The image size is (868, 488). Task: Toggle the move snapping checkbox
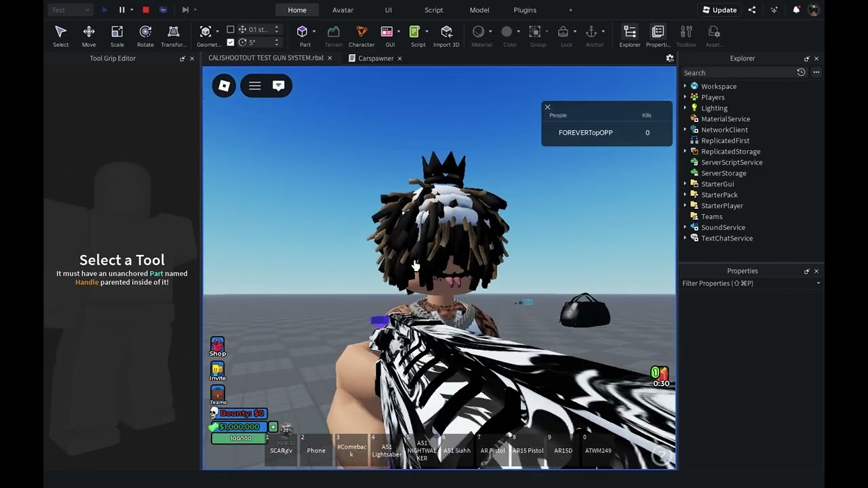(x=231, y=30)
